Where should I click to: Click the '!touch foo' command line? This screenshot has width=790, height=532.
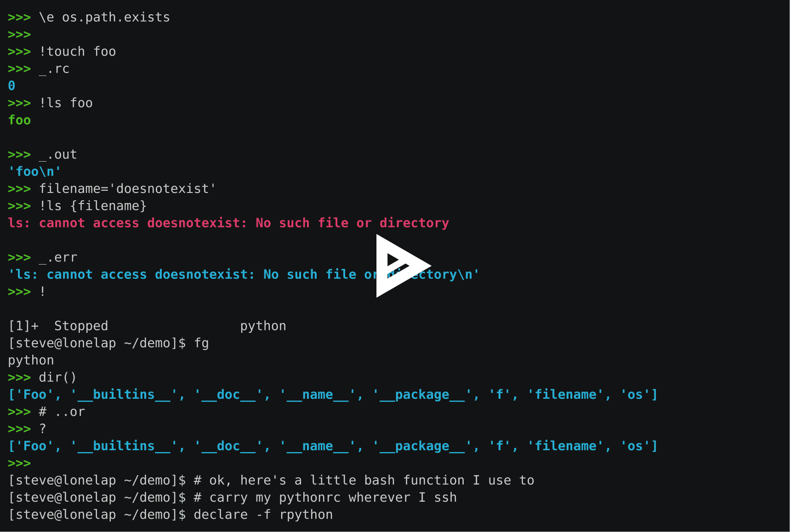(x=62, y=51)
